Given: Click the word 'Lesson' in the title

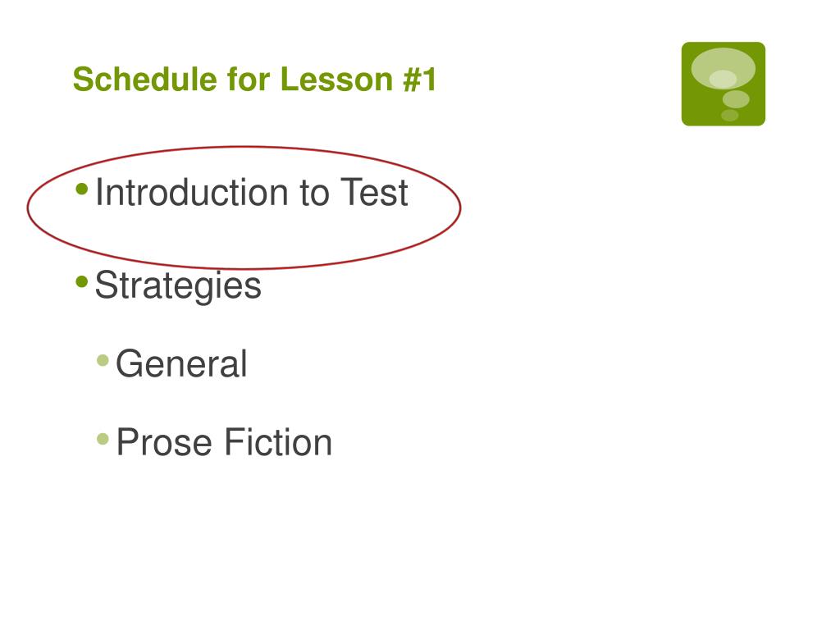Looking at the screenshot, I should click(x=336, y=80).
